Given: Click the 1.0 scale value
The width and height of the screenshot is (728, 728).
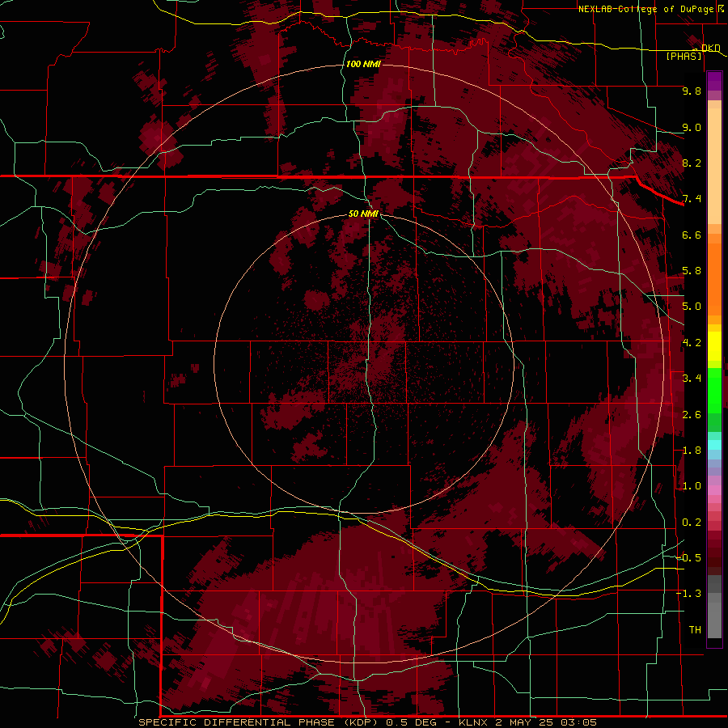Looking at the screenshot, I should point(692,486).
